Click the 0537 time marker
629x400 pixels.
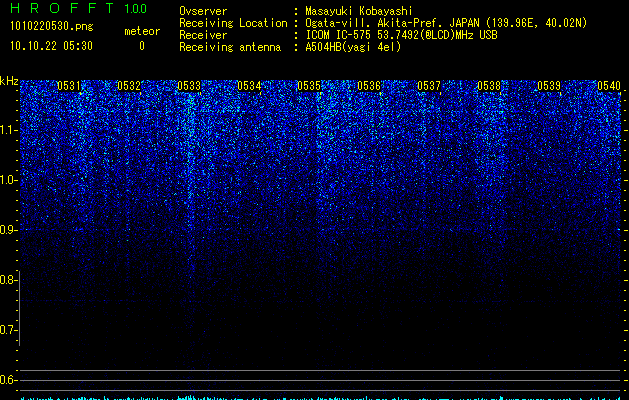pyautogui.click(x=429, y=86)
